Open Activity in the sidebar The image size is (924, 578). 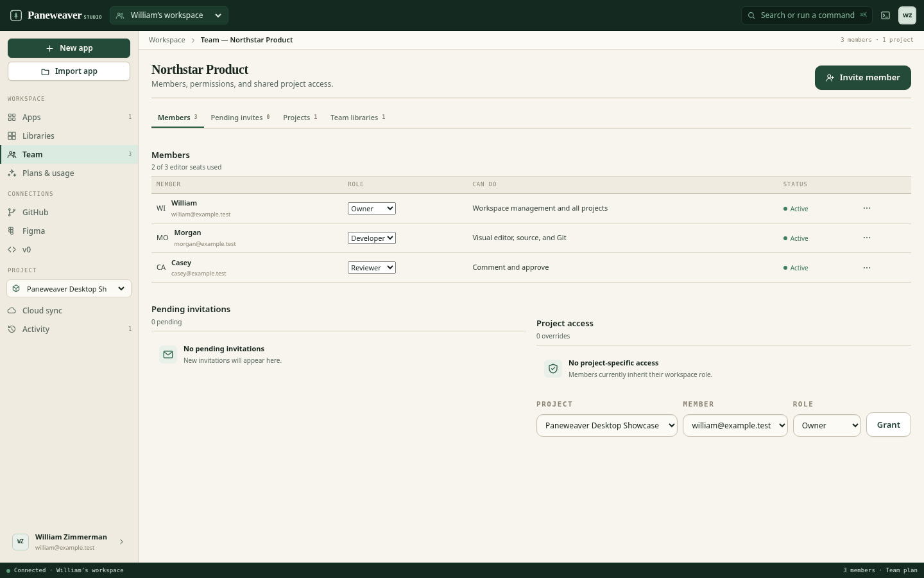(69, 329)
